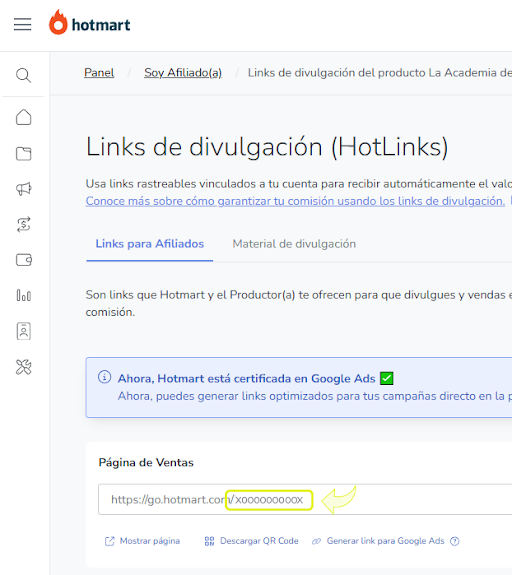Click the Página de Ventas URL field
This screenshot has height=575, width=512.
305,499
